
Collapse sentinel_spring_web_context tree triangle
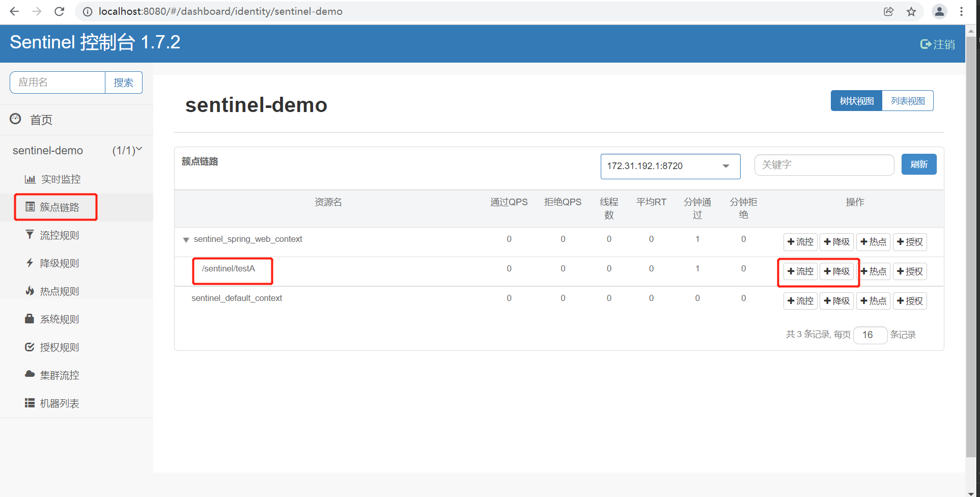pos(186,240)
